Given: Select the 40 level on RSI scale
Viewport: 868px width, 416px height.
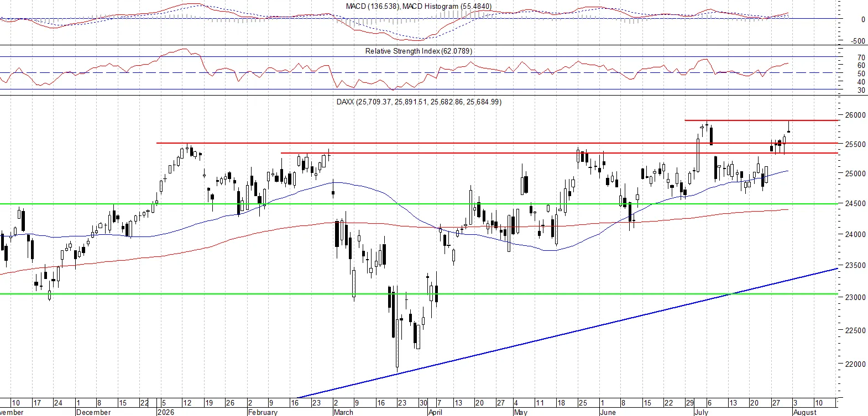Looking at the screenshot, I should (861, 82).
